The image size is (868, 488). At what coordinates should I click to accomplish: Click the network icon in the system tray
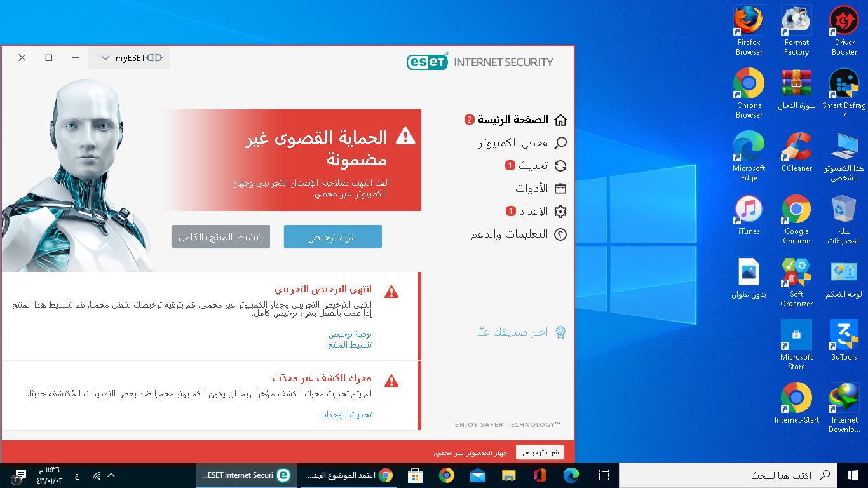(x=97, y=475)
